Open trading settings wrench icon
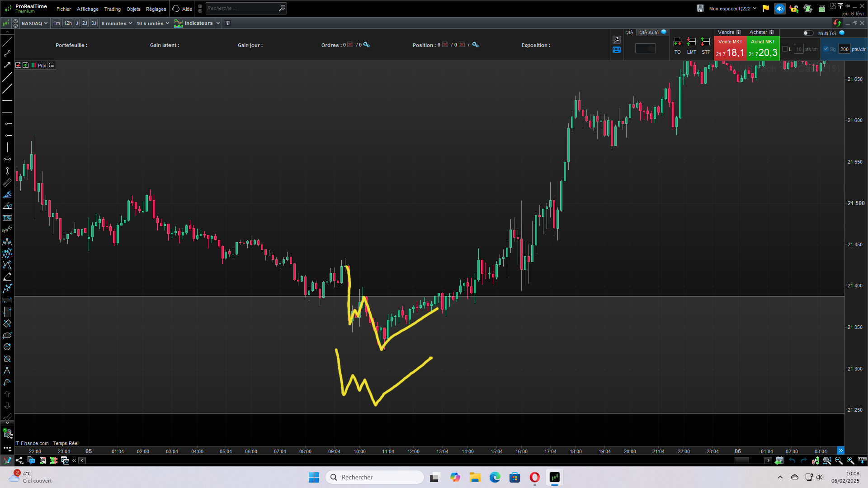 click(617, 40)
